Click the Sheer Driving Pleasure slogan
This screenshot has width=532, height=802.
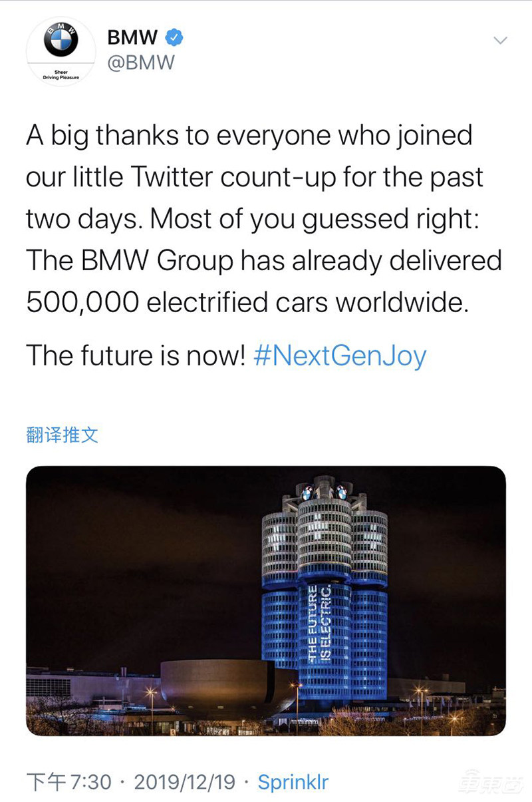(61, 75)
